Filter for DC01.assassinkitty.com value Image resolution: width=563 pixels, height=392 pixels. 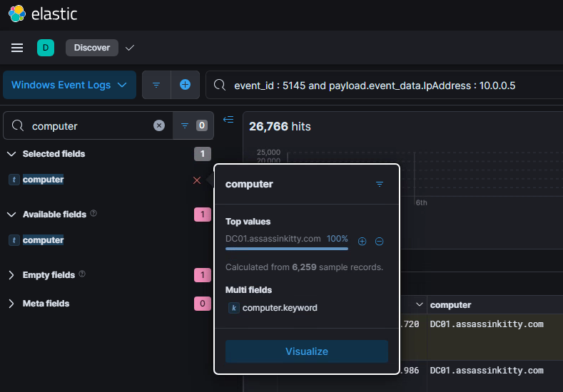[x=362, y=242]
